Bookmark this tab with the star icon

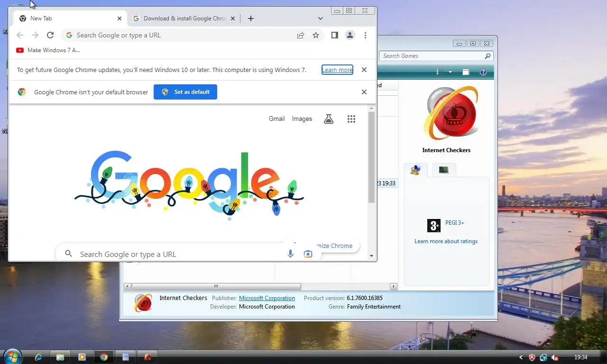(316, 35)
